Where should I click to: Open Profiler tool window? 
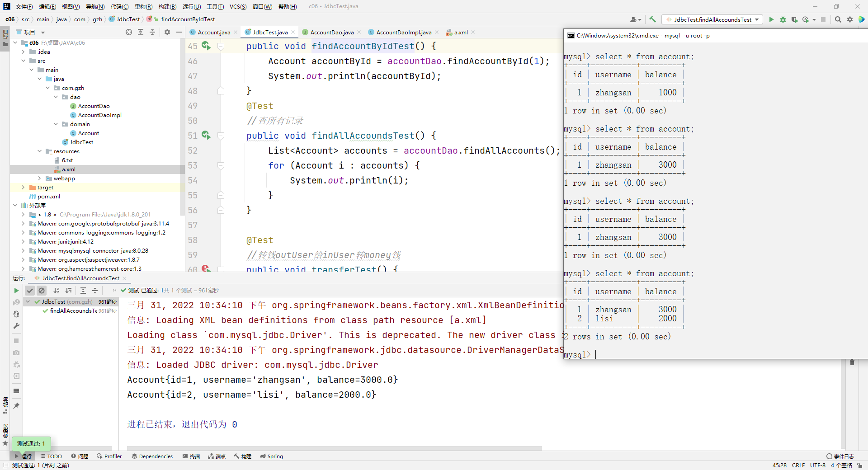click(109, 456)
